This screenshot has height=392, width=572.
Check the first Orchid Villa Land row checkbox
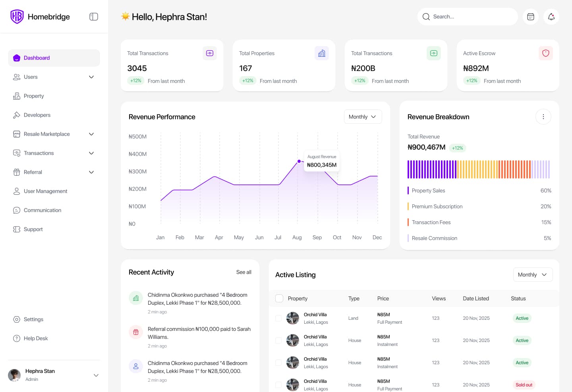click(x=278, y=318)
